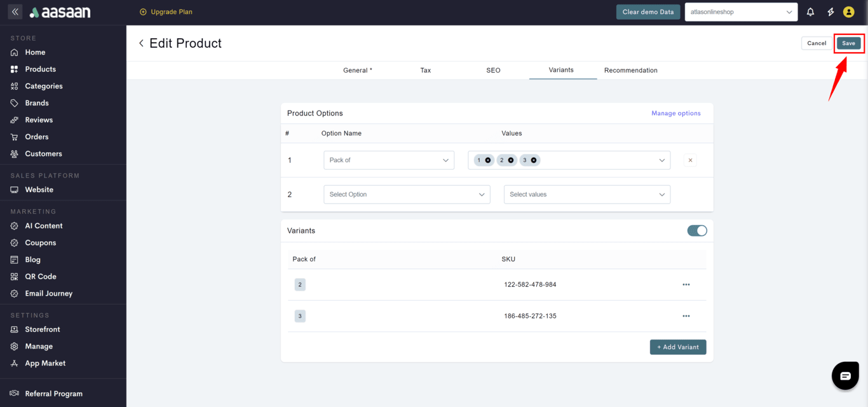Collapse the sidebar with double-chevron icon

tap(15, 12)
